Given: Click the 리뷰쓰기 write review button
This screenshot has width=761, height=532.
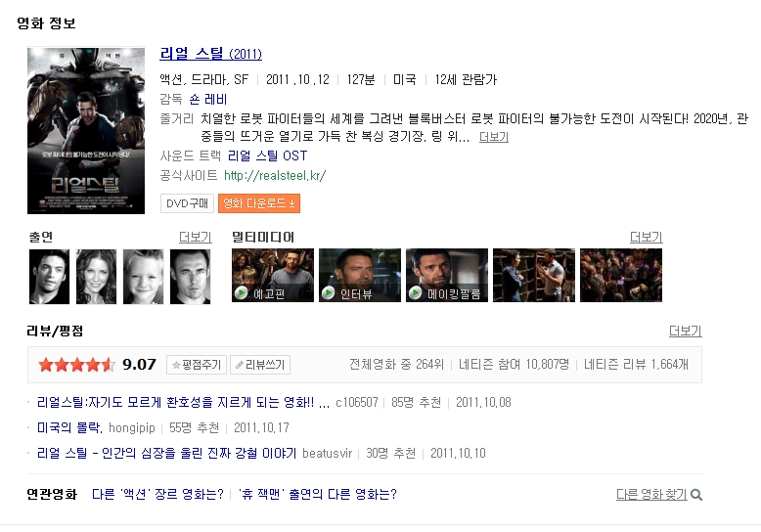Looking at the screenshot, I should coord(259,365).
